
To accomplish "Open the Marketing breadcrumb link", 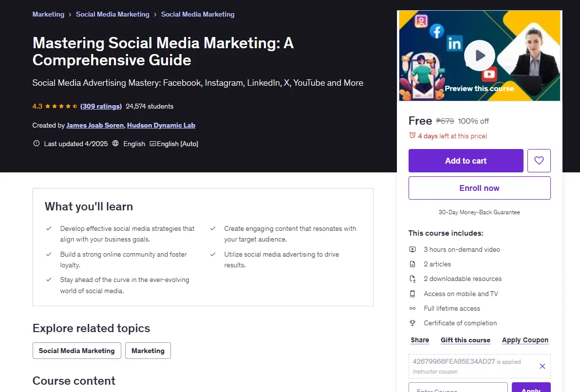I will (x=49, y=14).
